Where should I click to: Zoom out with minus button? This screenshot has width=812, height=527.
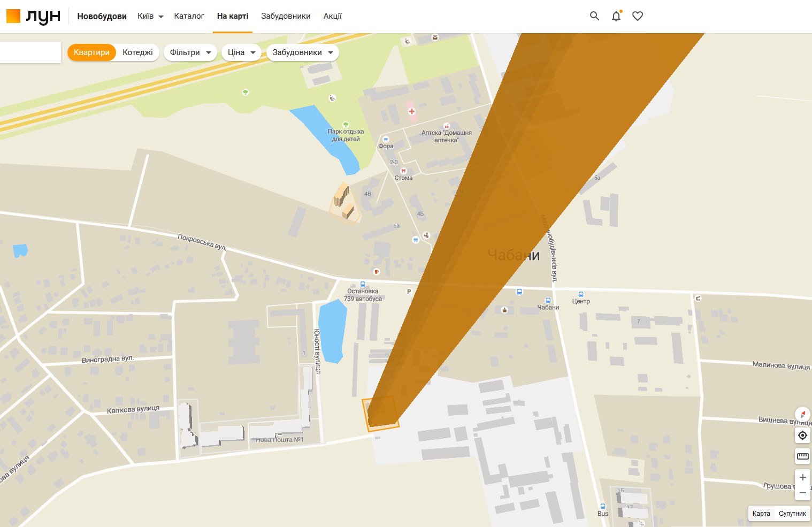coord(802,493)
